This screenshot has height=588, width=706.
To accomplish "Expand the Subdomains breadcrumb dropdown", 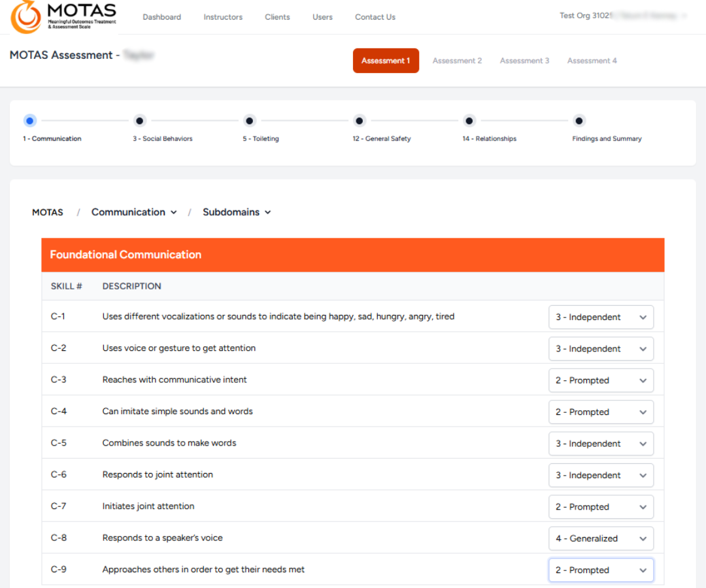I will click(x=237, y=212).
